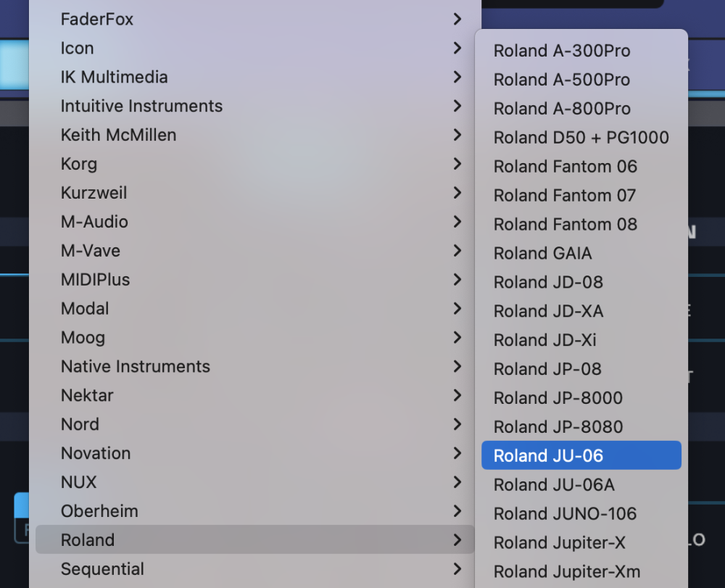Expand the FaderFox manufacturer submenu
This screenshot has height=588, width=725.
coord(97,20)
